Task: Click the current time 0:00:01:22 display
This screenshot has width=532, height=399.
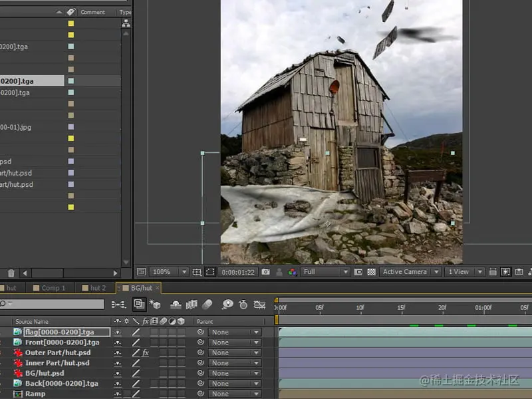Action: point(239,272)
